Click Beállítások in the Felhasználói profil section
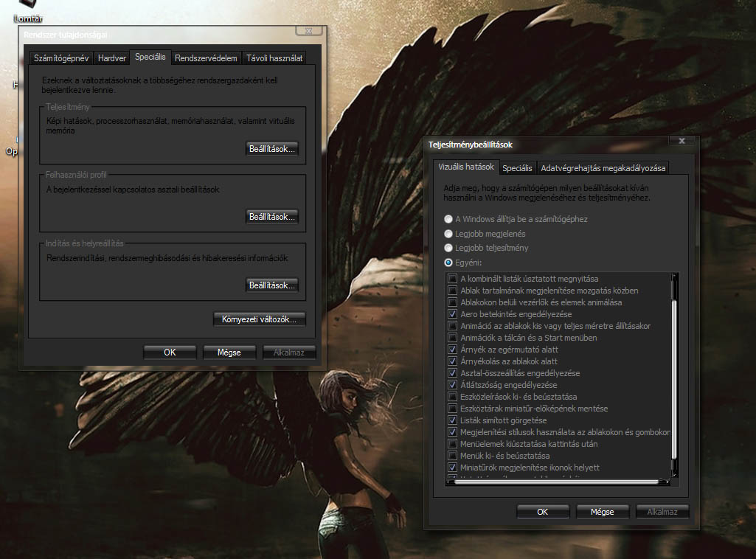 [272, 217]
